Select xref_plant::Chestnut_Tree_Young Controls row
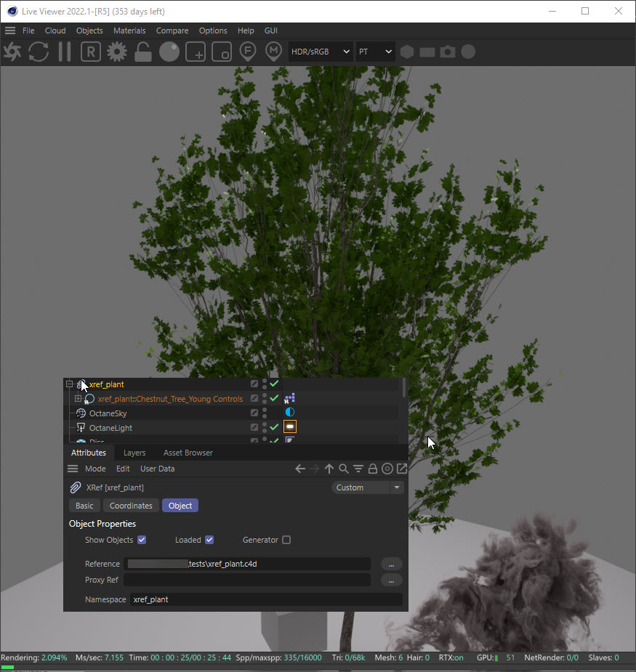 170,399
